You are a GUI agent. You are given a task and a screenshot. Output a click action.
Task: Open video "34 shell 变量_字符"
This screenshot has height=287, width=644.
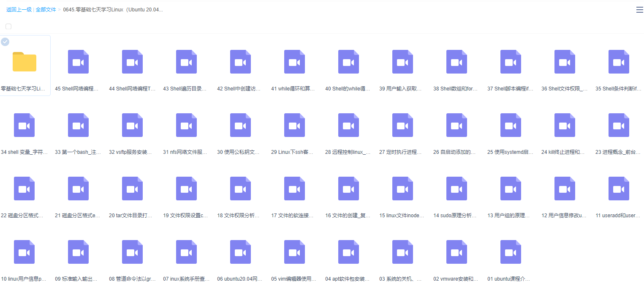[x=24, y=125]
